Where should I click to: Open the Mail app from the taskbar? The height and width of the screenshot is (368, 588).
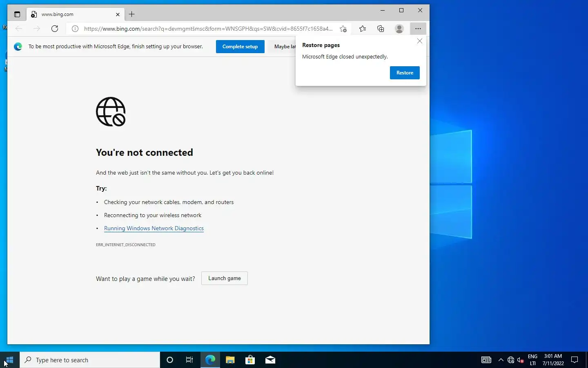270,360
